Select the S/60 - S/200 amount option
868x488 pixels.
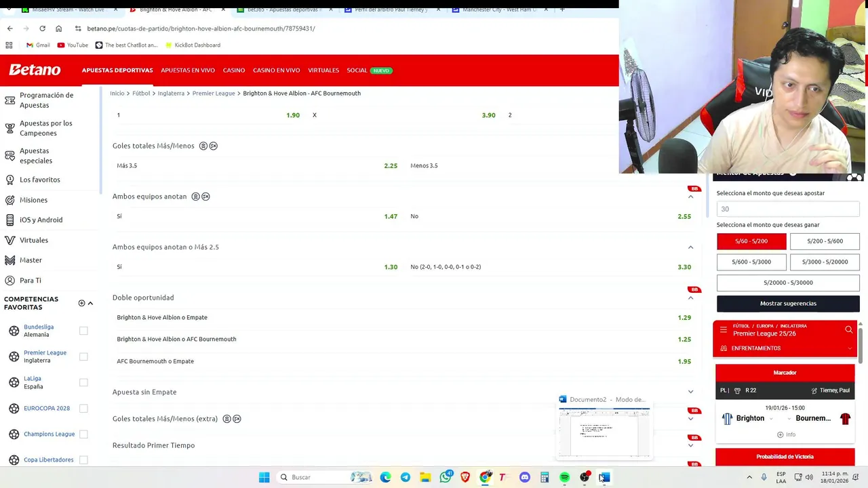tap(751, 241)
